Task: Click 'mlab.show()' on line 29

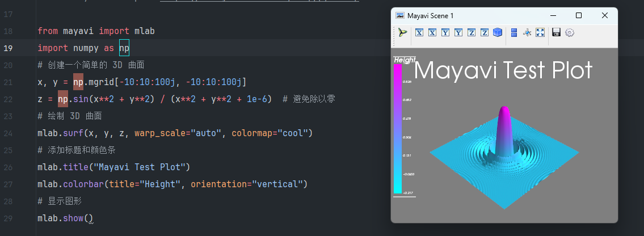Action: point(65,218)
